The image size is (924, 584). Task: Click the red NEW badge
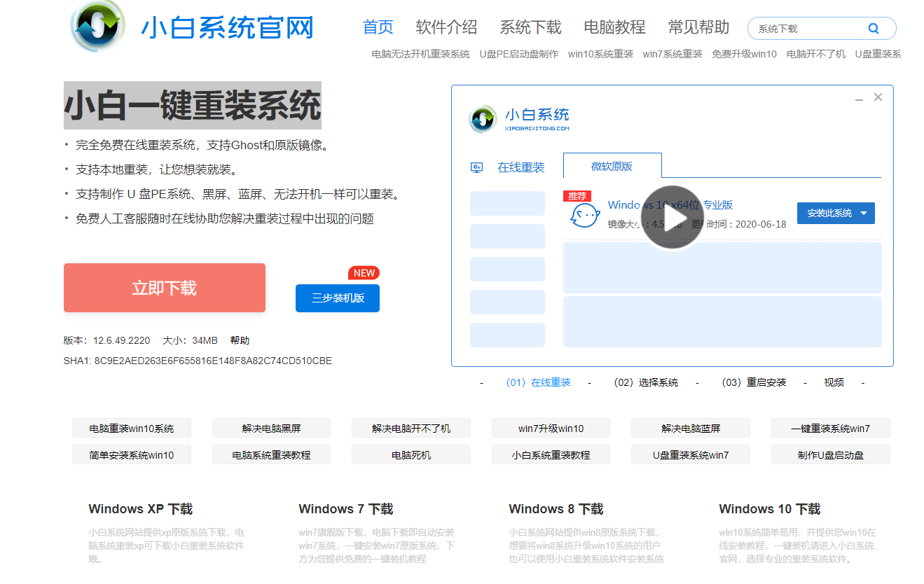coord(364,273)
